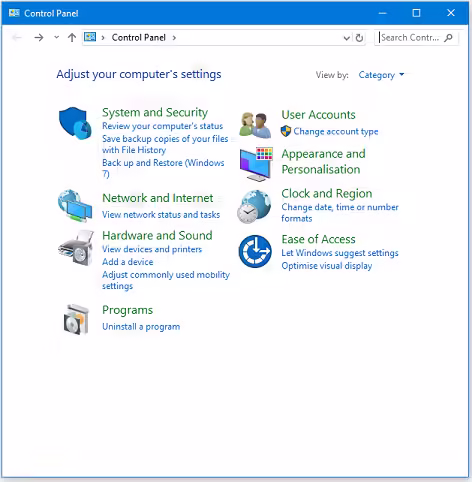Click Let Windows suggest settings
This screenshot has height=482, width=472.
(340, 253)
